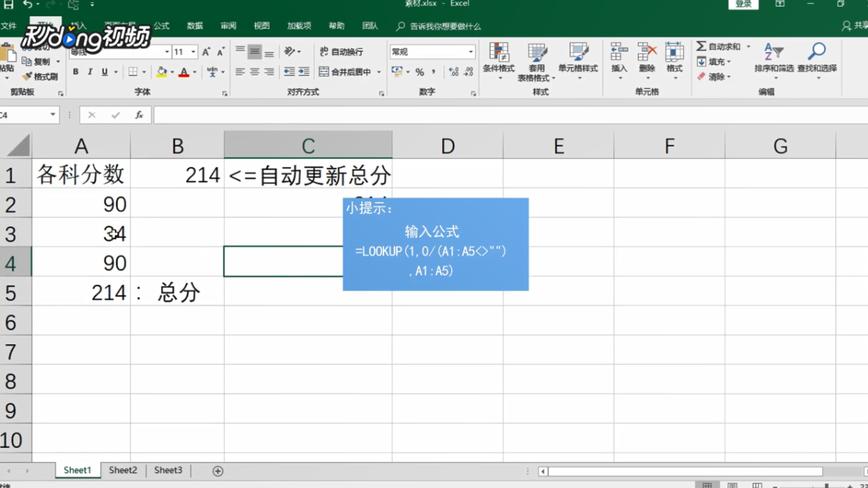Open the View (视图) ribbon tab

click(261, 26)
